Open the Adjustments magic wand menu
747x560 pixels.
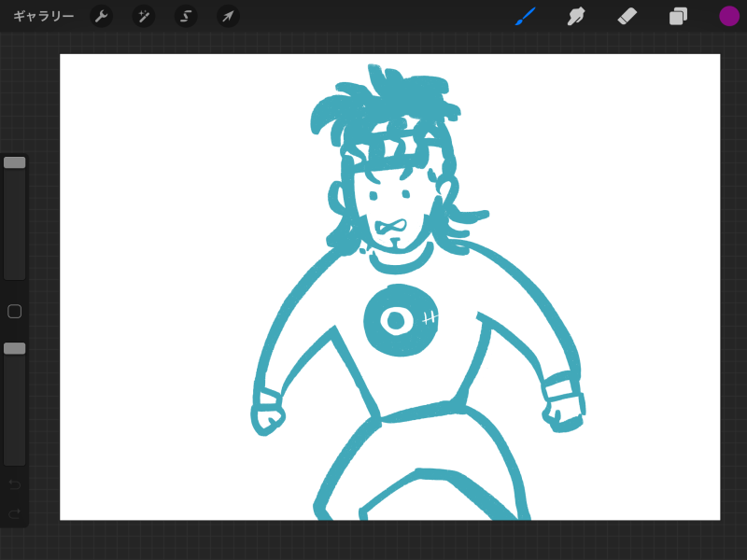click(x=144, y=16)
